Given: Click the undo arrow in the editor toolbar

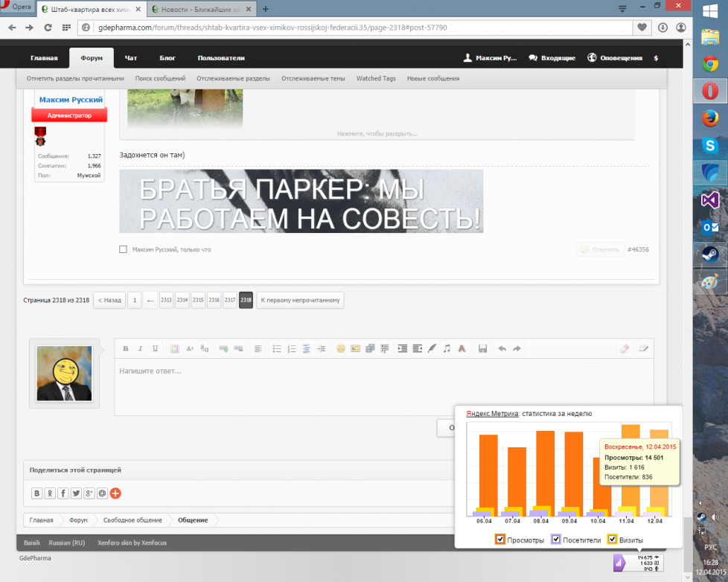Looking at the screenshot, I should coord(502,348).
